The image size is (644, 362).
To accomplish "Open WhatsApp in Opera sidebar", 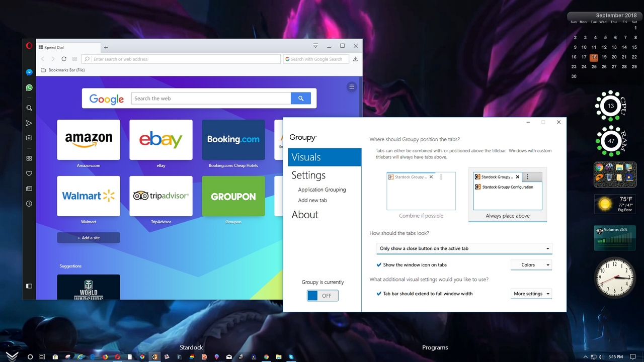I will point(29,87).
